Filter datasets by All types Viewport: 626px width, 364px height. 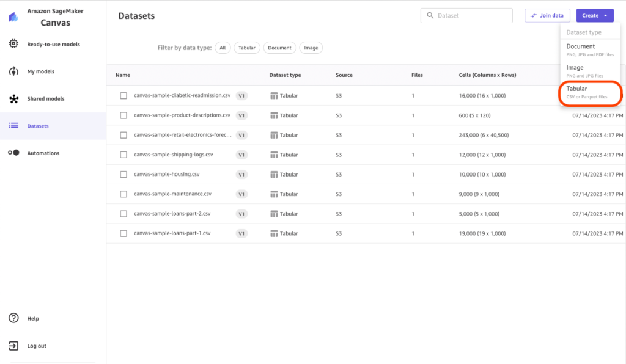click(x=223, y=48)
